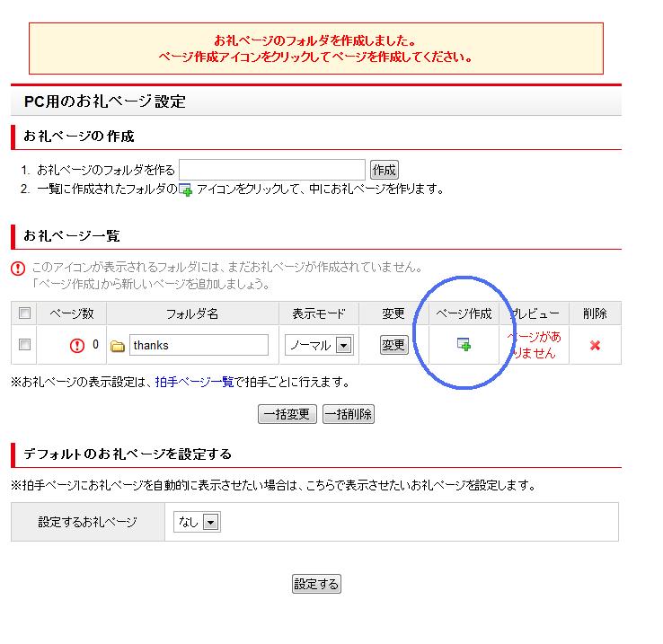663x644 pixels.
Task: Check the checkbox for the thanks folder row
Action: [x=25, y=345]
